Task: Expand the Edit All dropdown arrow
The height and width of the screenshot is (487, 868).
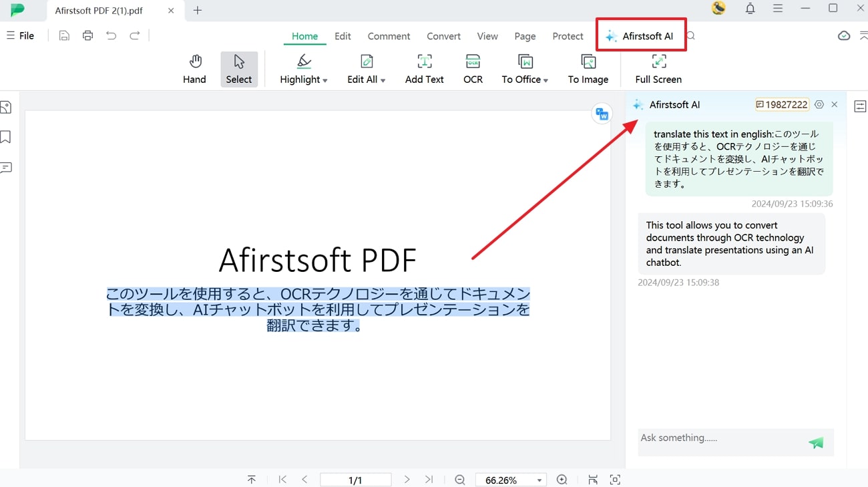Action: click(x=383, y=80)
